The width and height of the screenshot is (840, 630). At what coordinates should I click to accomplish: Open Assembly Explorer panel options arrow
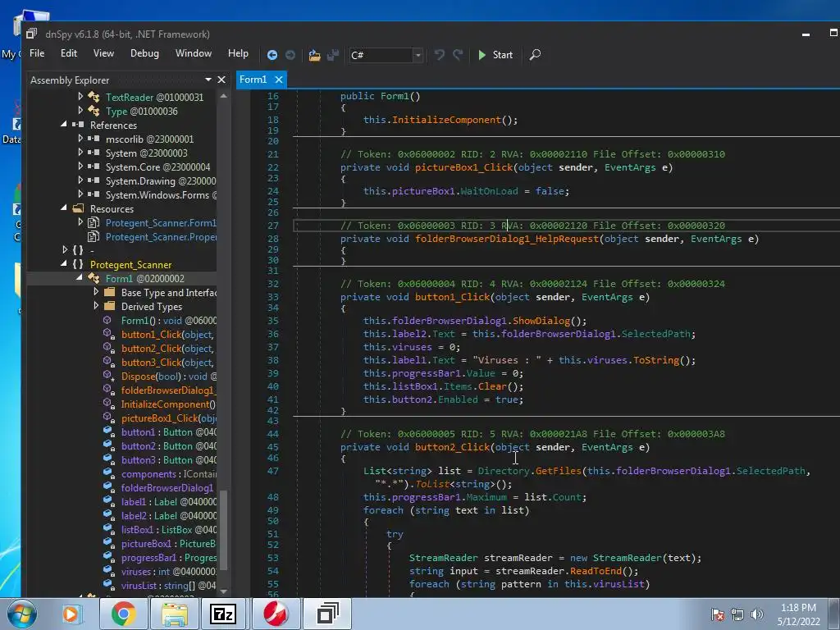click(208, 80)
